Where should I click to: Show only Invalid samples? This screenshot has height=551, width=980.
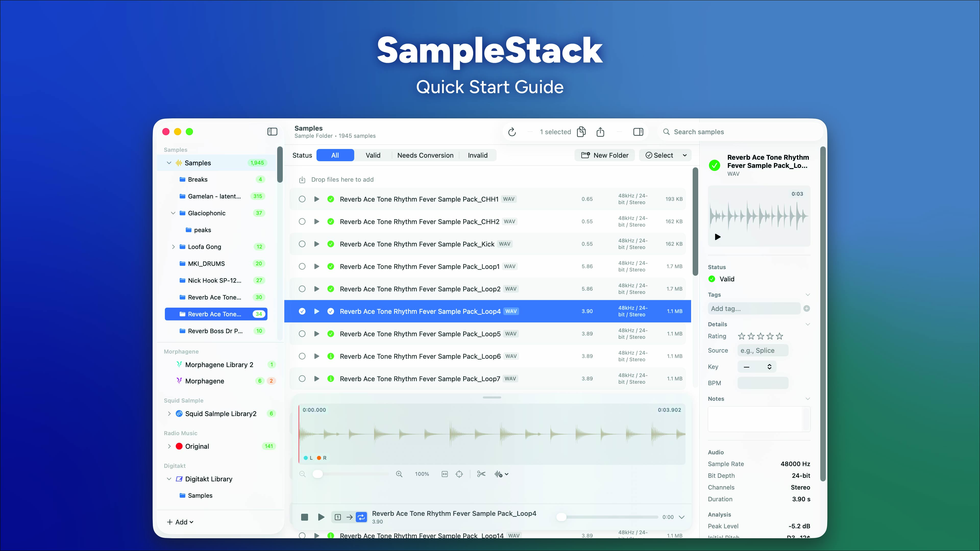(x=478, y=155)
